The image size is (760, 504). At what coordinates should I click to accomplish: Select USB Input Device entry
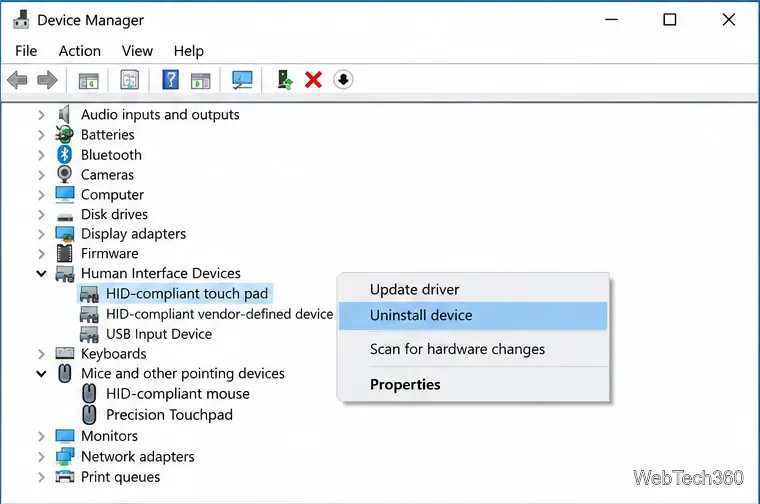click(x=159, y=334)
